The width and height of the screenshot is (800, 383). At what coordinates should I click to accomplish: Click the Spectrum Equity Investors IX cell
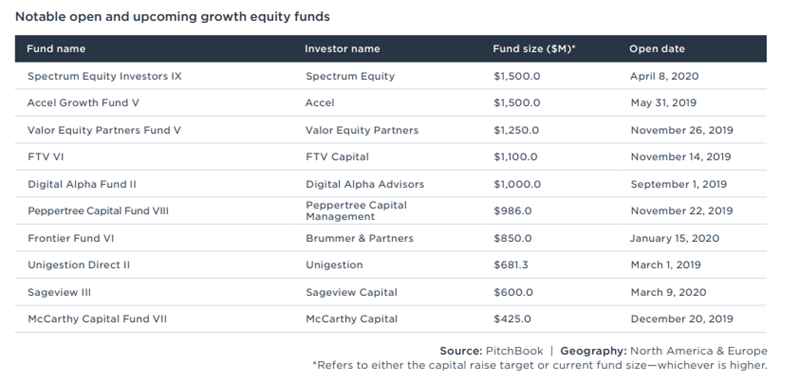point(105,76)
